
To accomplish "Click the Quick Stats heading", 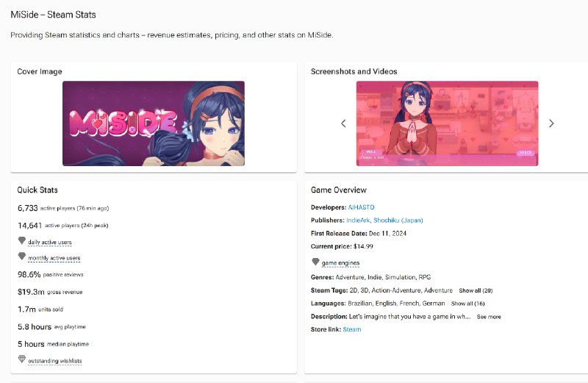I will (37, 190).
